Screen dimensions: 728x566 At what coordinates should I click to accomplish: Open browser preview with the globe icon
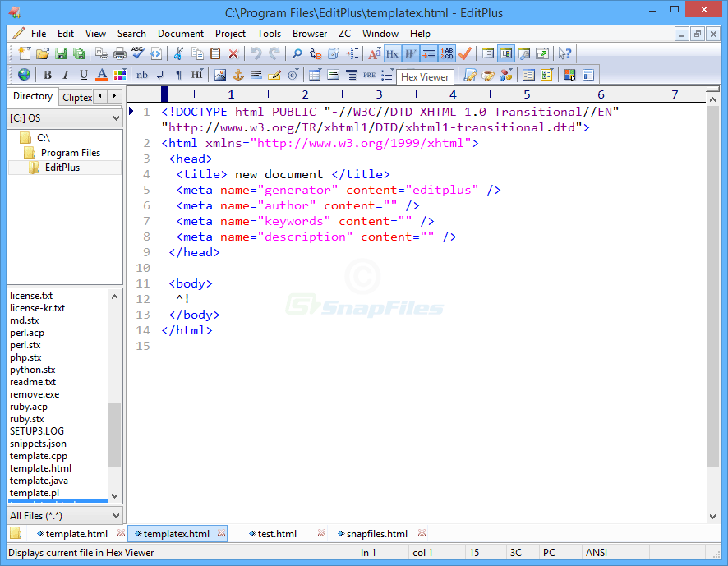click(24, 75)
